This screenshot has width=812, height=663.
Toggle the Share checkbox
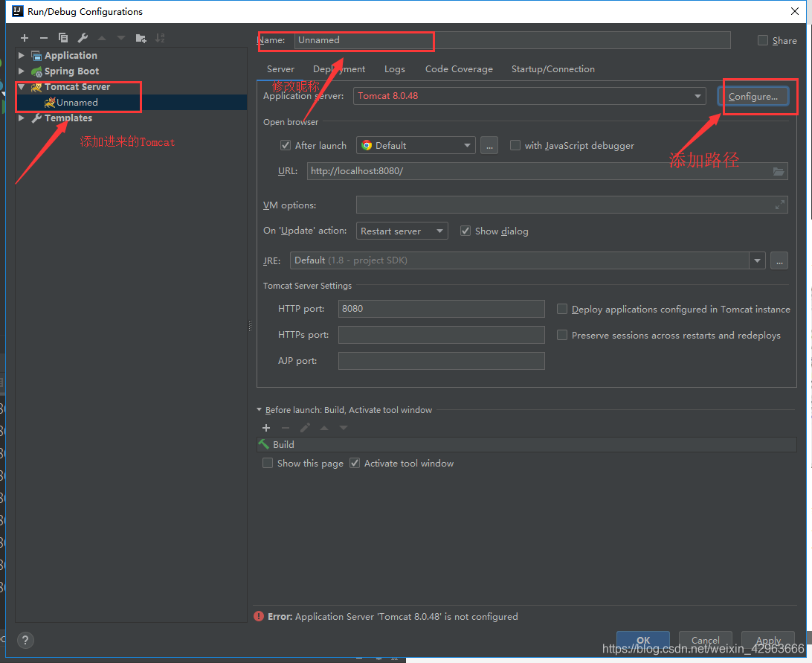[x=763, y=40]
